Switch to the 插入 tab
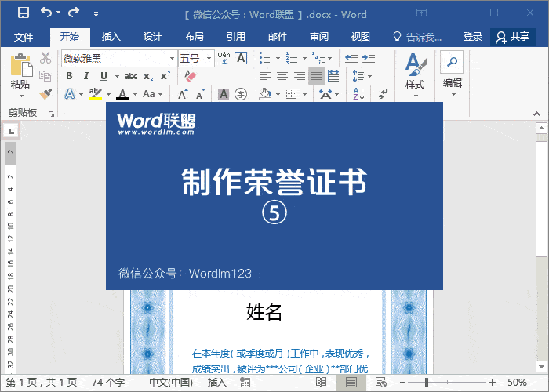This screenshot has width=549, height=392. (111, 37)
